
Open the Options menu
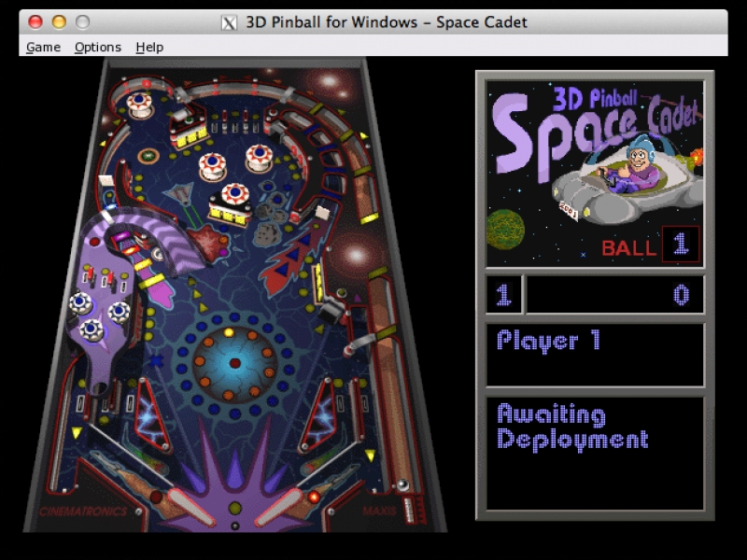98,47
